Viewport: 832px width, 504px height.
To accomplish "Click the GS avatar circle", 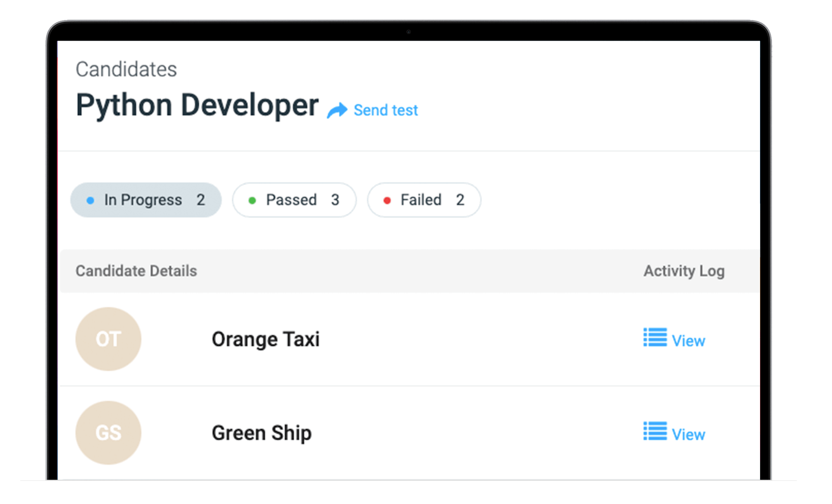I will pyautogui.click(x=108, y=433).
